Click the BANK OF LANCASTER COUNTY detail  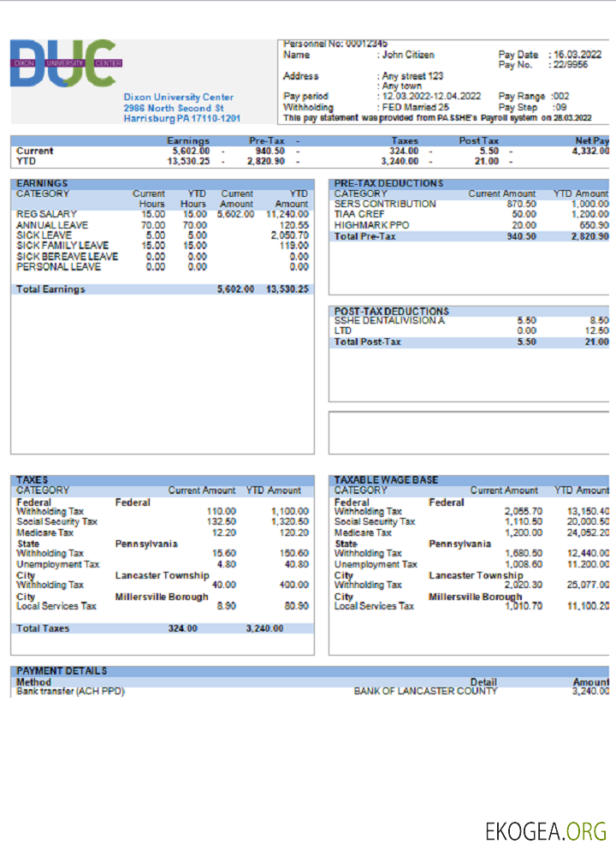[424, 691]
